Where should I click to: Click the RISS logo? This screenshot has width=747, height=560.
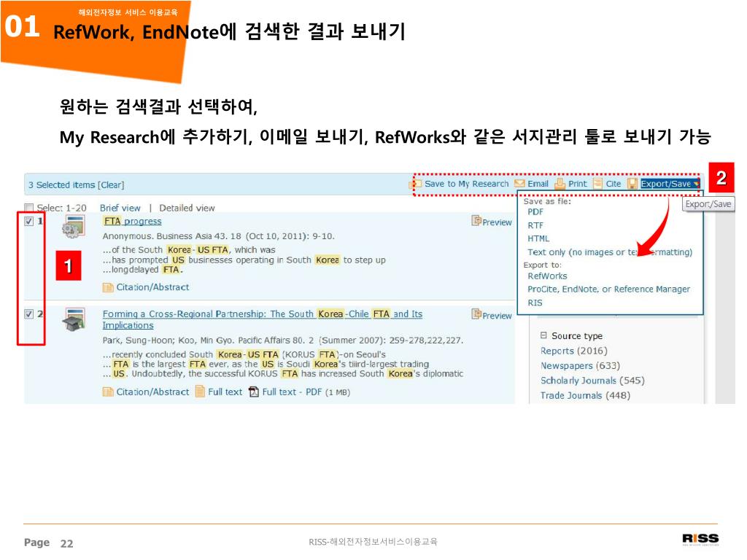click(x=700, y=539)
